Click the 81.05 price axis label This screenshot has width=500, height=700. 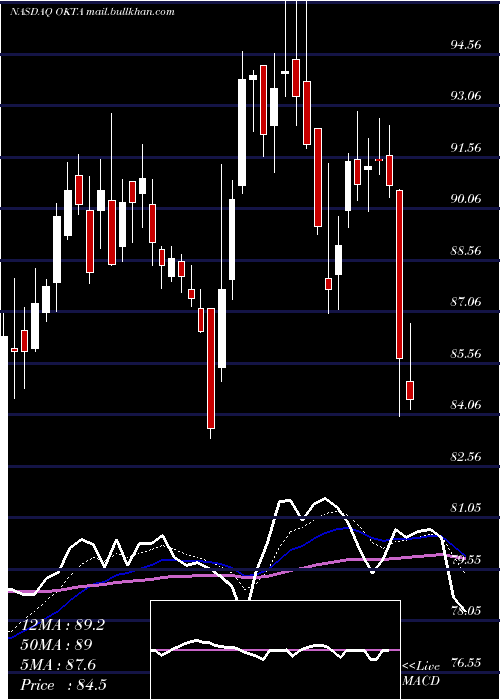pyautogui.click(x=466, y=508)
